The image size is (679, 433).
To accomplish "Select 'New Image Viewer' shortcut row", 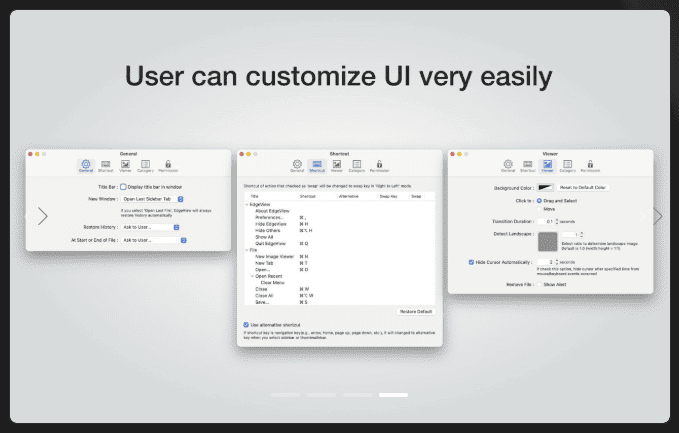I will (x=340, y=257).
